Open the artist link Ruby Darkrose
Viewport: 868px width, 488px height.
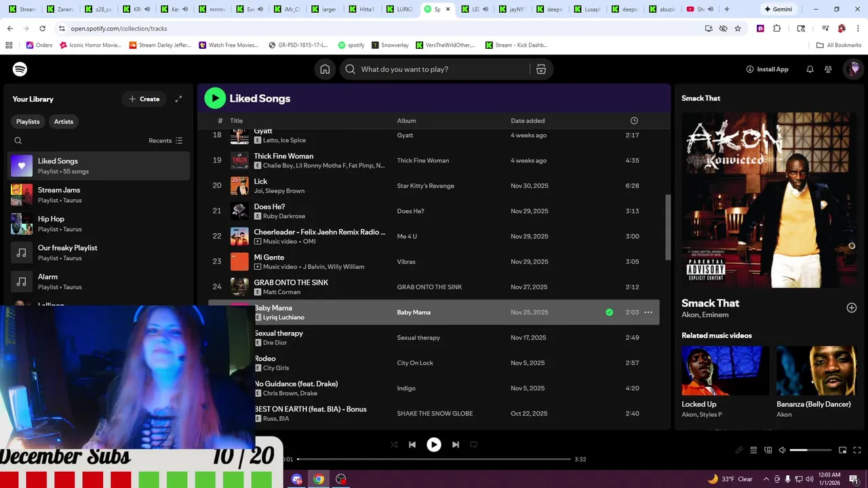[x=283, y=216]
